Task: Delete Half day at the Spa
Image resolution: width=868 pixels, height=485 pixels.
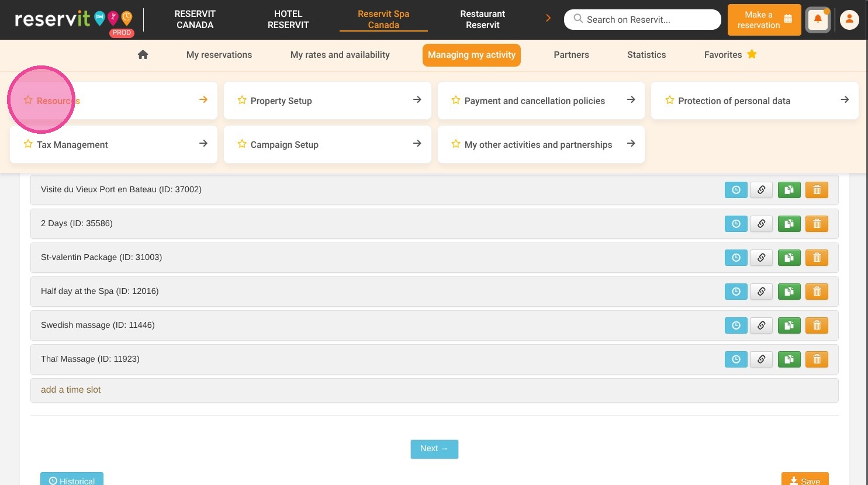Action: [x=817, y=292]
